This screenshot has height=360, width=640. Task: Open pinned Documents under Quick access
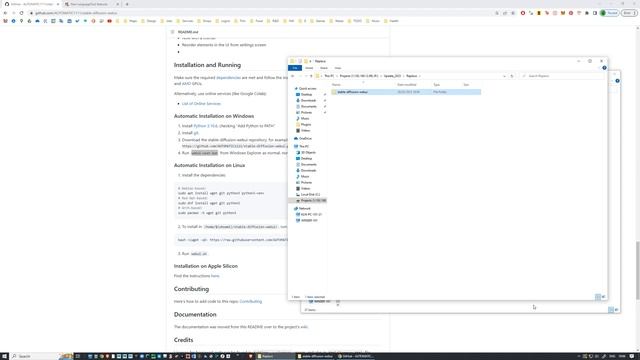(x=308, y=107)
